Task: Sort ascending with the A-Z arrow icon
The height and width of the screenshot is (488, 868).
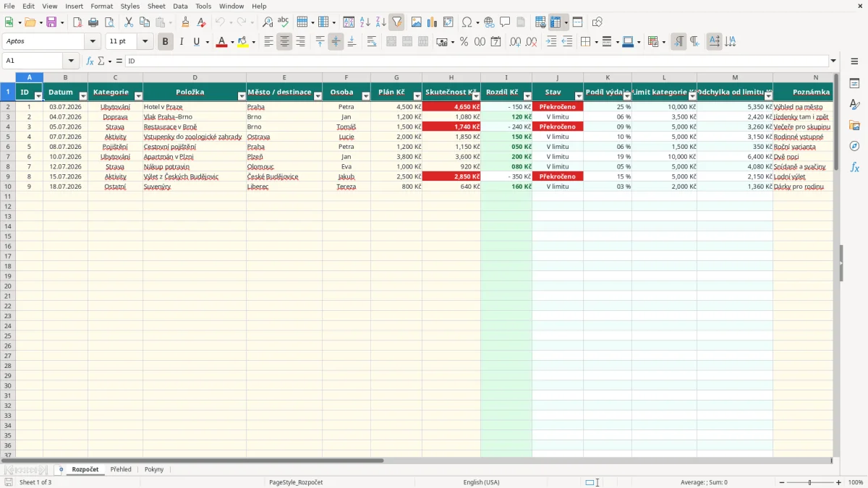Action: (365, 22)
